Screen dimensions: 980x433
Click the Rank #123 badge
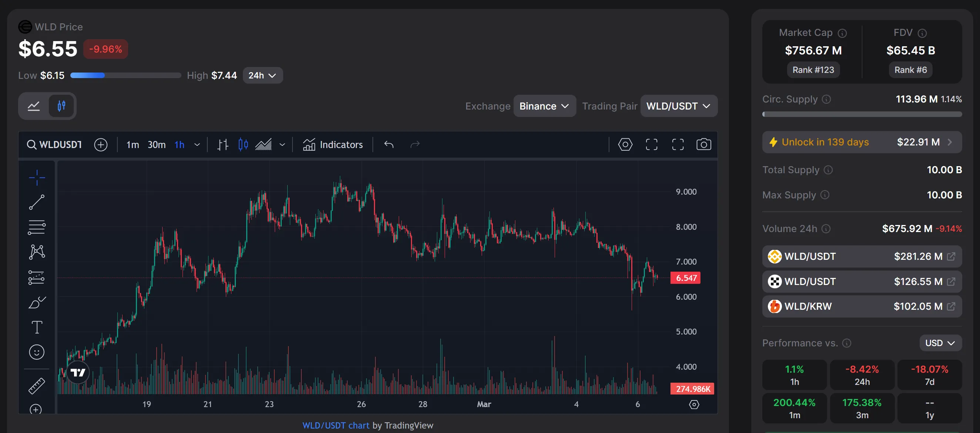[x=813, y=70]
